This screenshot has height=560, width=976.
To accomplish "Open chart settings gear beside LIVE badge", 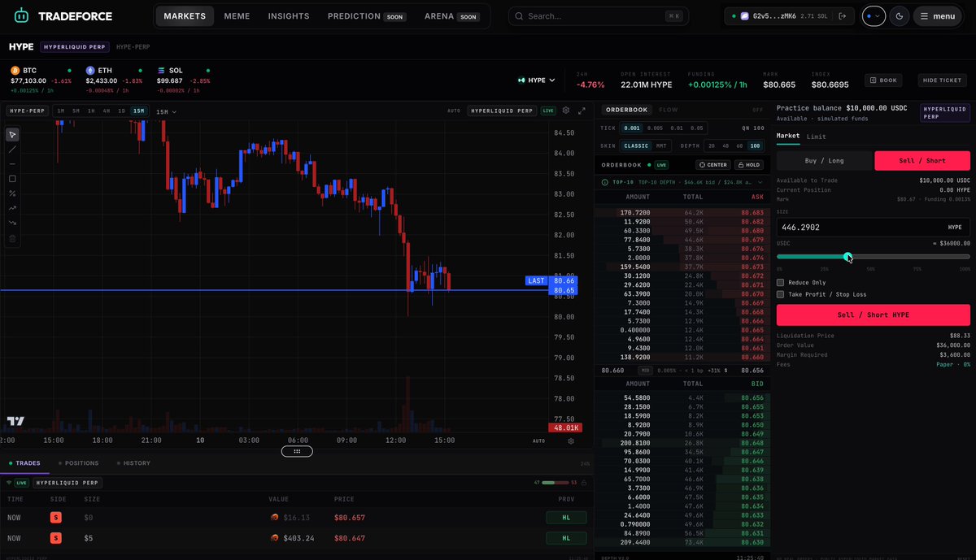I will pyautogui.click(x=568, y=111).
